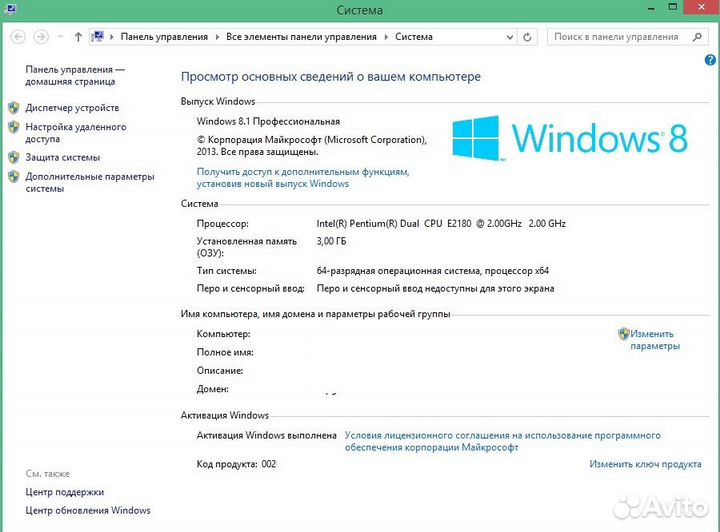Click shield icon beside Защита системы

[x=14, y=157]
